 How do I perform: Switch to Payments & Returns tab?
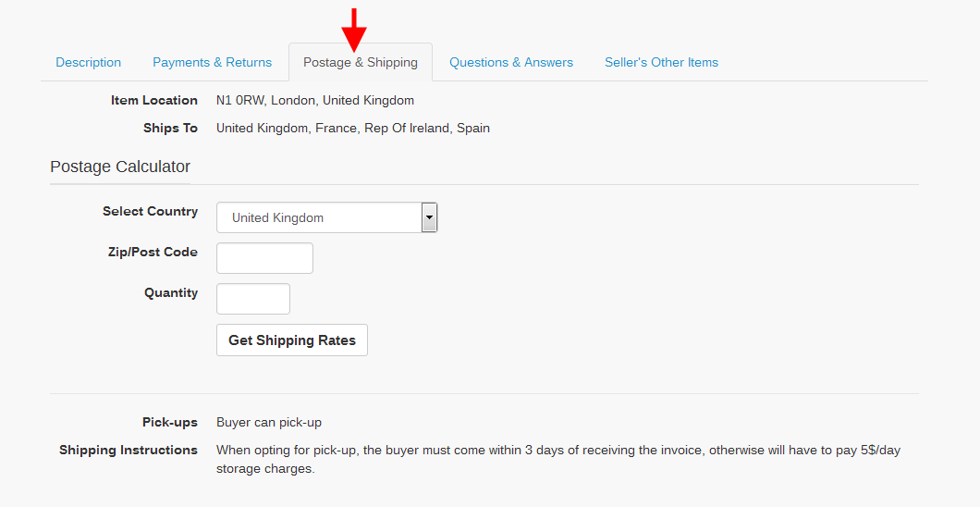(212, 63)
